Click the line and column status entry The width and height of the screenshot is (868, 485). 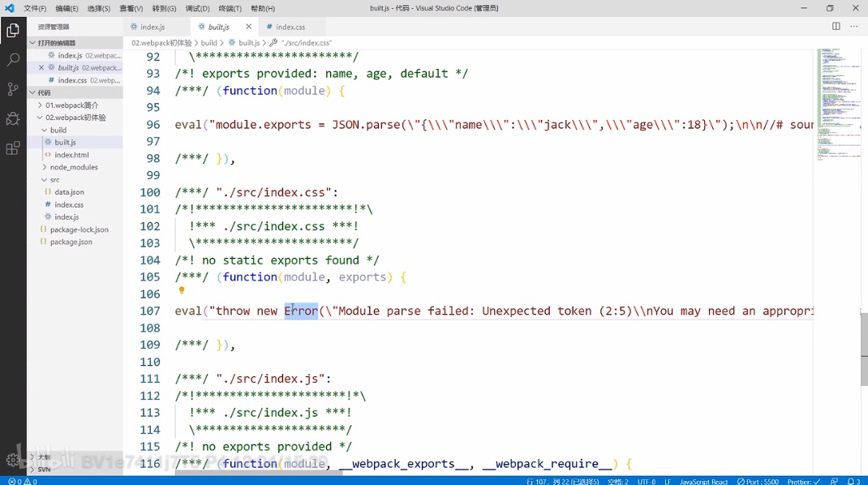click(562, 481)
